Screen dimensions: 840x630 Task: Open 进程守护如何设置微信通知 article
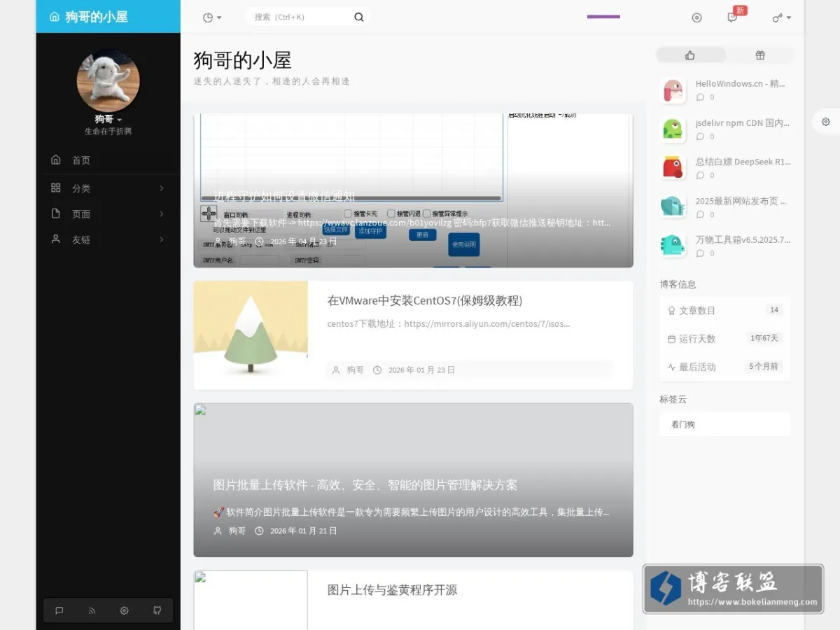[x=284, y=197]
